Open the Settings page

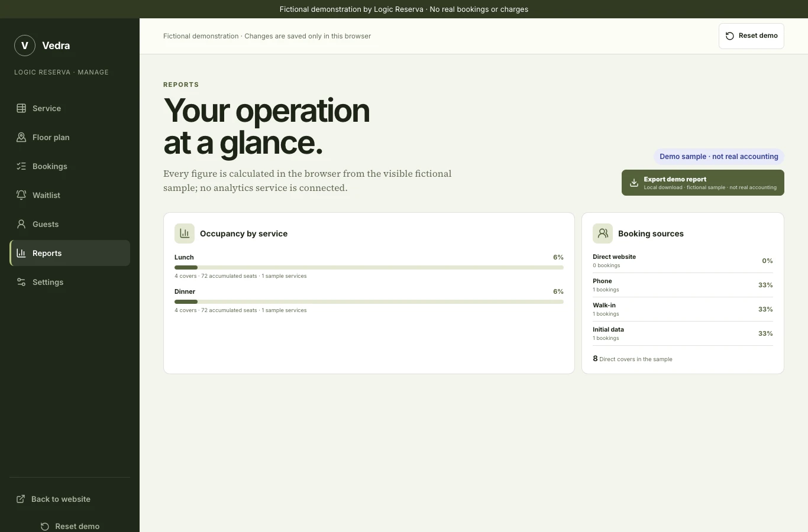pyautogui.click(x=70, y=282)
